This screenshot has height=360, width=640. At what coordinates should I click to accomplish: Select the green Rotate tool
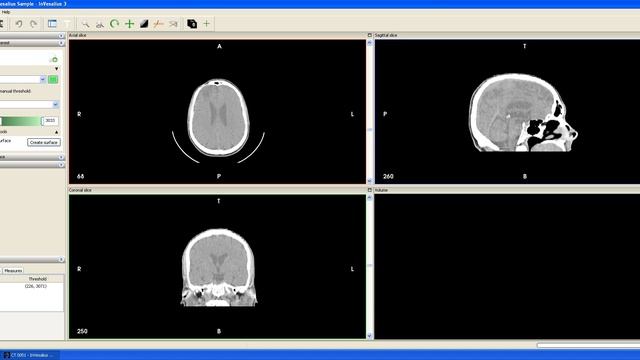coord(115,24)
